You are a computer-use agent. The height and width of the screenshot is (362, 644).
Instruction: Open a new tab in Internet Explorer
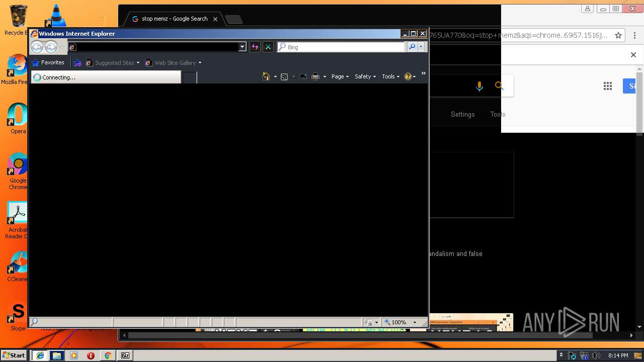(189, 77)
